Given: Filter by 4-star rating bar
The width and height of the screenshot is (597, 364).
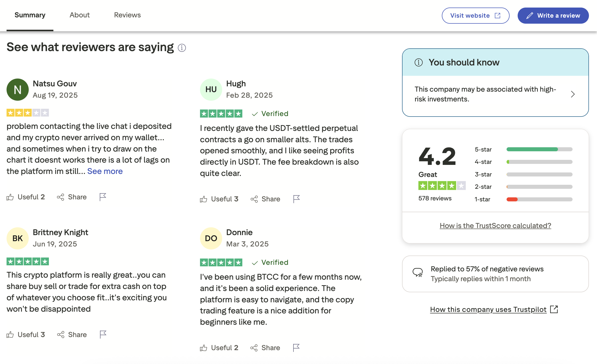Looking at the screenshot, I should [x=539, y=162].
